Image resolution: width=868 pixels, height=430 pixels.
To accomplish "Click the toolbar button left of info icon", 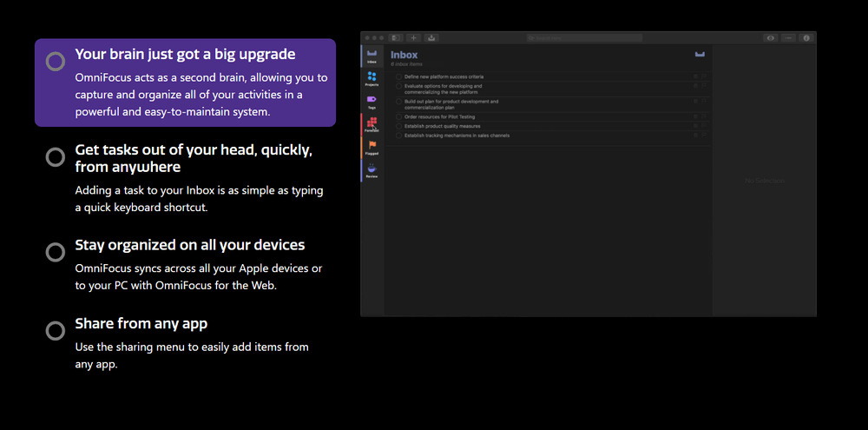I will [788, 37].
